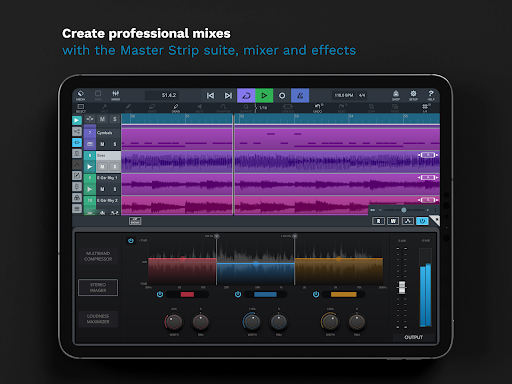Open the quantize grid dropdown
The image size is (512, 384).
pyautogui.click(x=263, y=108)
